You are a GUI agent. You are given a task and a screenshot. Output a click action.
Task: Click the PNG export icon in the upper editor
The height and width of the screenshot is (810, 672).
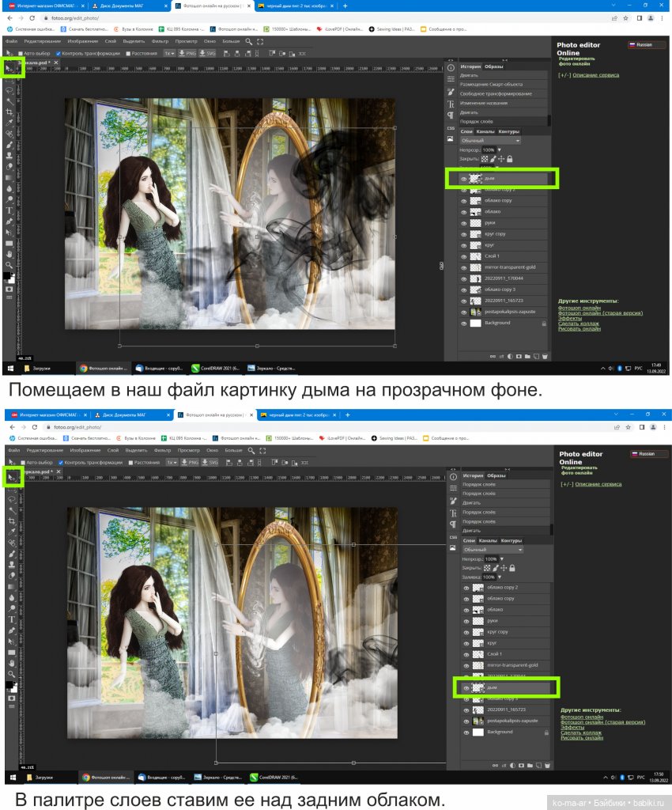188,53
